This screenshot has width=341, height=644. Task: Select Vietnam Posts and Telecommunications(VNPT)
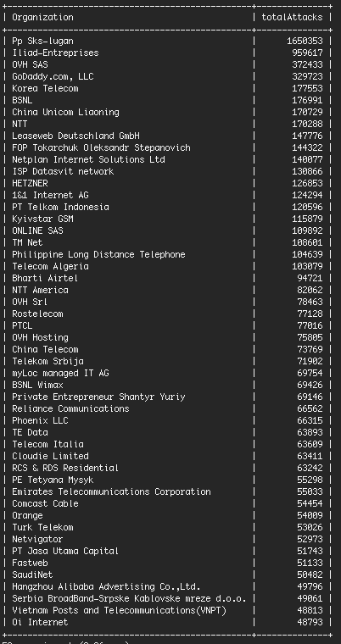pyautogui.click(x=120, y=611)
